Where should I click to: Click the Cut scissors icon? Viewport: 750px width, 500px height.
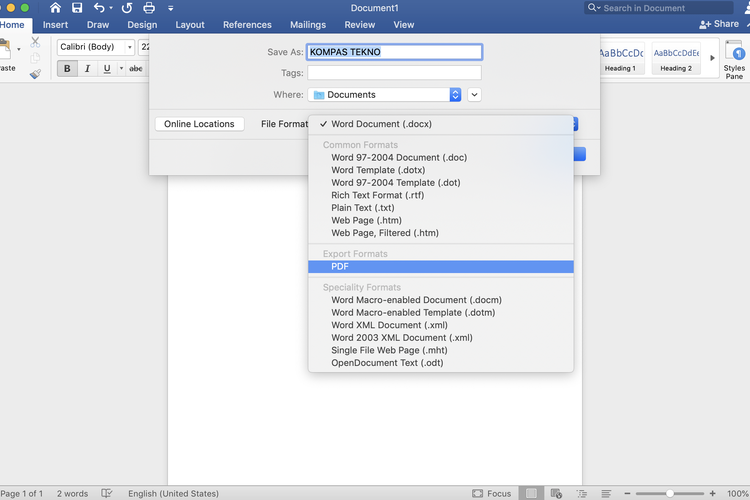36,42
